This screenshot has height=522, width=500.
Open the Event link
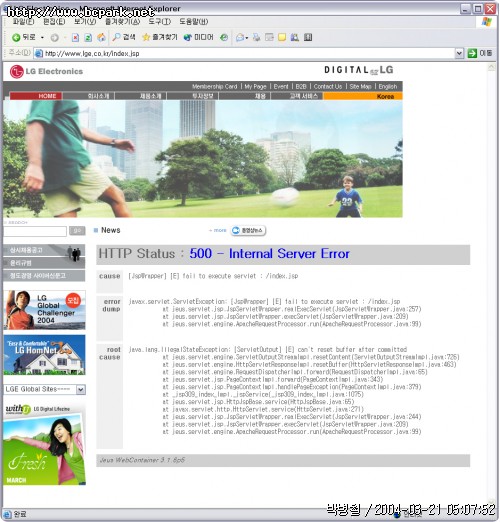click(x=281, y=87)
